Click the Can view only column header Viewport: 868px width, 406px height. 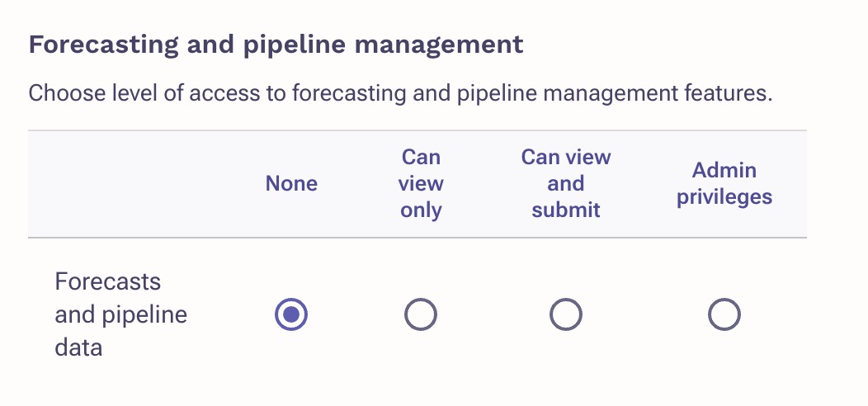pyautogui.click(x=421, y=183)
